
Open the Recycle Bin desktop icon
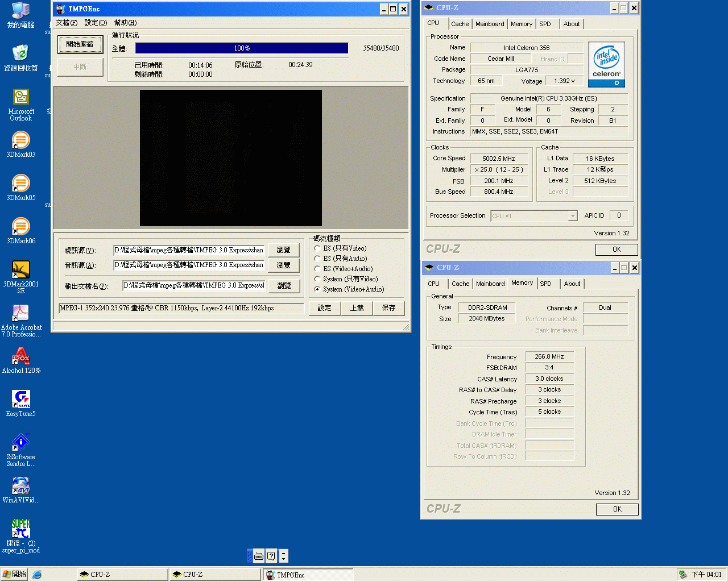[21, 57]
